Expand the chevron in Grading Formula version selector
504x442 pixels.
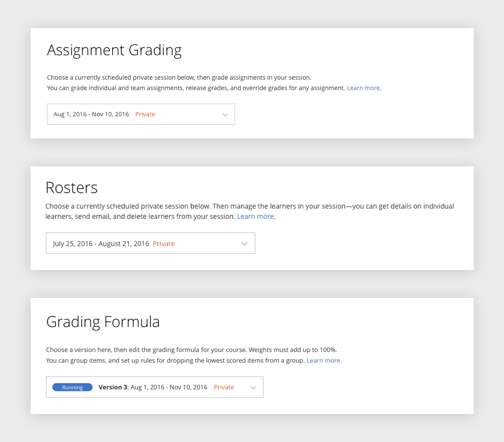click(253, 388)
